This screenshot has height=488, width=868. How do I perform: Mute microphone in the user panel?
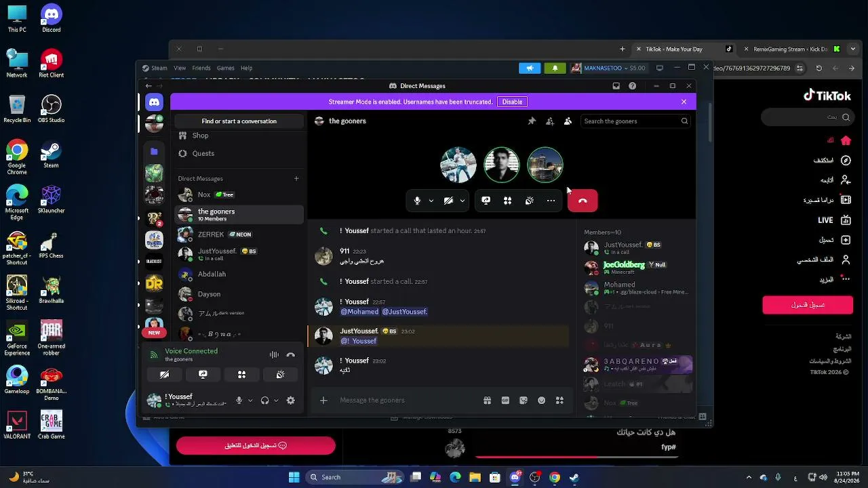click(x=239, y=401)
